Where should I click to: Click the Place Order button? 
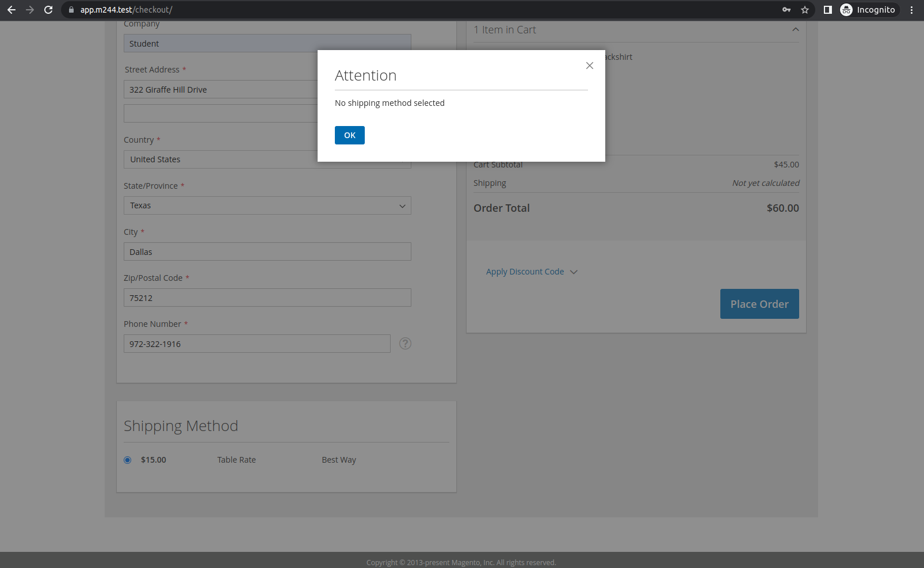tap(759, 304)
